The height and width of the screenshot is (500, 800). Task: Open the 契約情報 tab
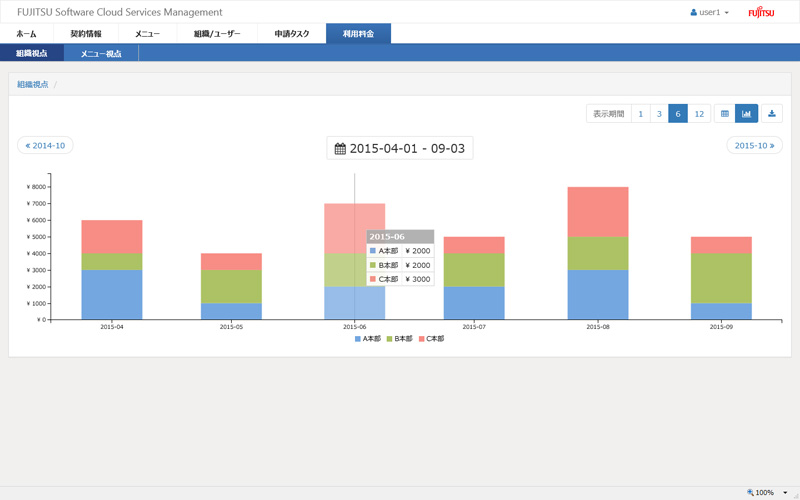86,34
